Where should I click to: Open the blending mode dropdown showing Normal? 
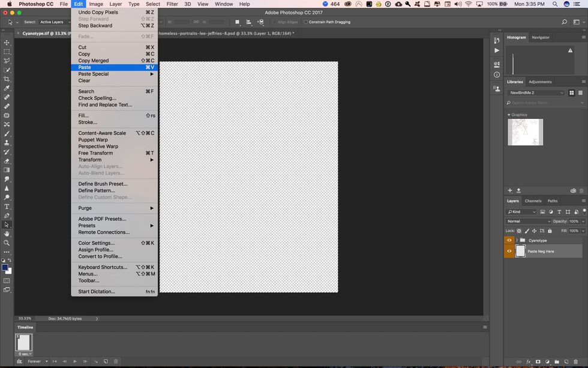[529, 221]
